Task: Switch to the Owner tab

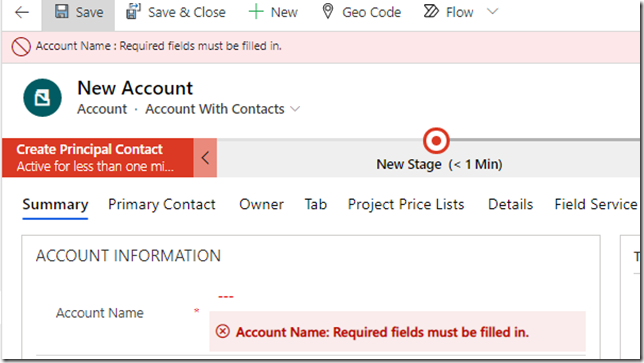Action: (x=261, y=204)
